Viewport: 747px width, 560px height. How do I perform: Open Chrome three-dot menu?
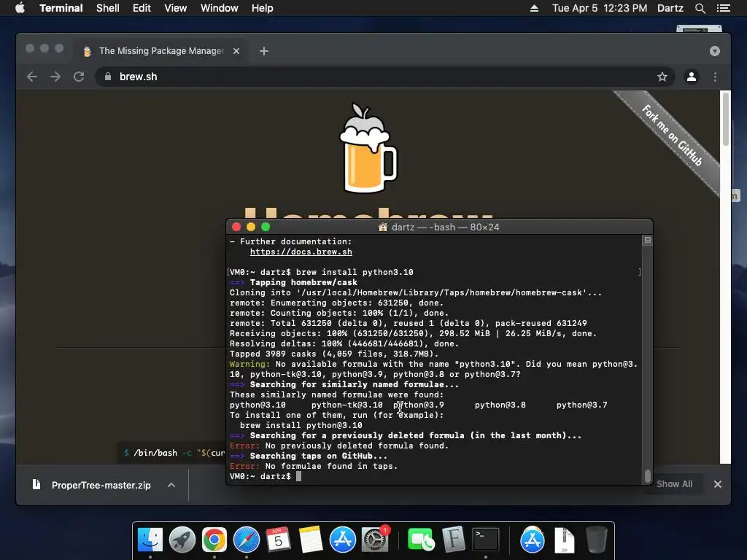[715, 77]
